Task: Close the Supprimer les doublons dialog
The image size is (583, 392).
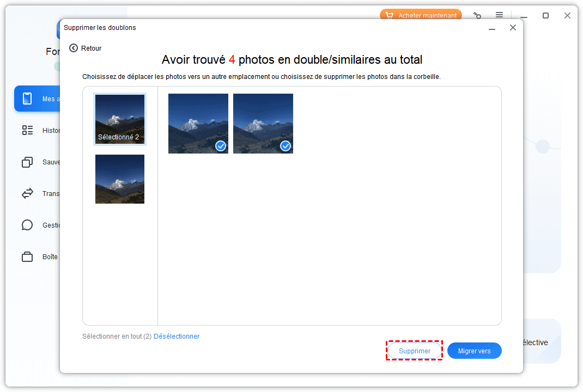Action: tap(513, 28)
